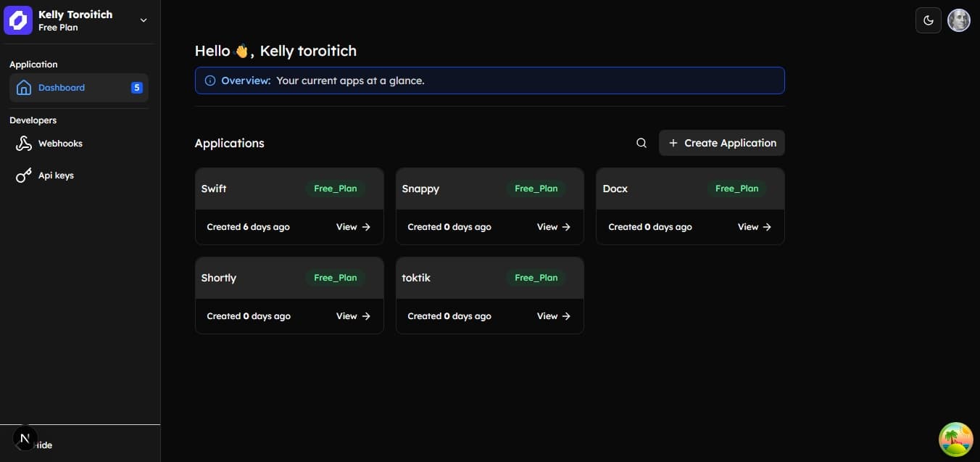This screenshot has width=980, height=462.
Task: Click the info icon in the Overview banner
Action: [x=209, y=81]
